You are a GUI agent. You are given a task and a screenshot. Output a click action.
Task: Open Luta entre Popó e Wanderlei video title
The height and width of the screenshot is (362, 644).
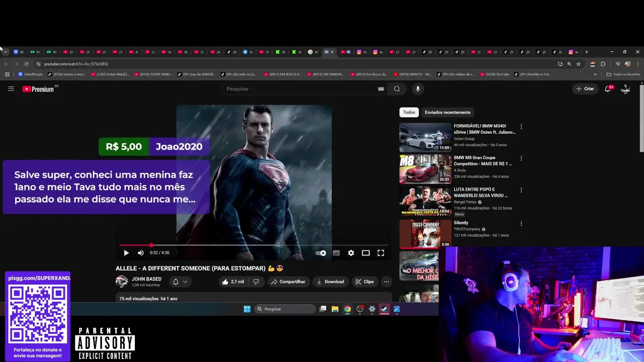(480, 192)
